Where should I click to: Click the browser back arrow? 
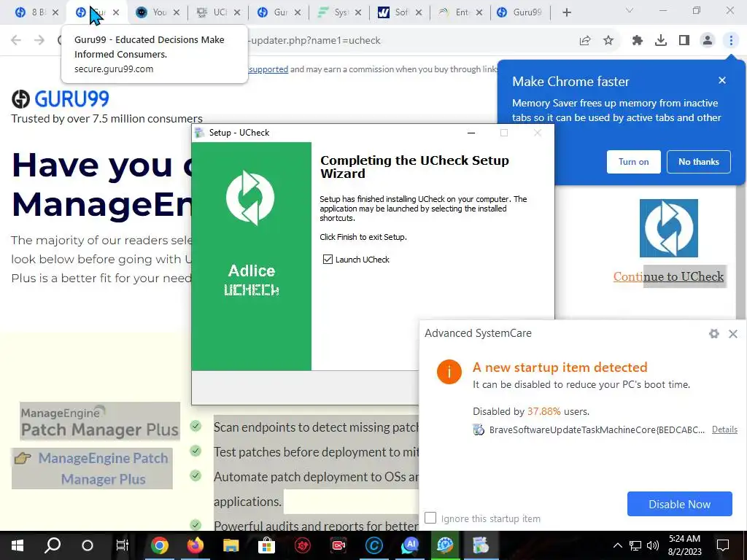point(16,40)
